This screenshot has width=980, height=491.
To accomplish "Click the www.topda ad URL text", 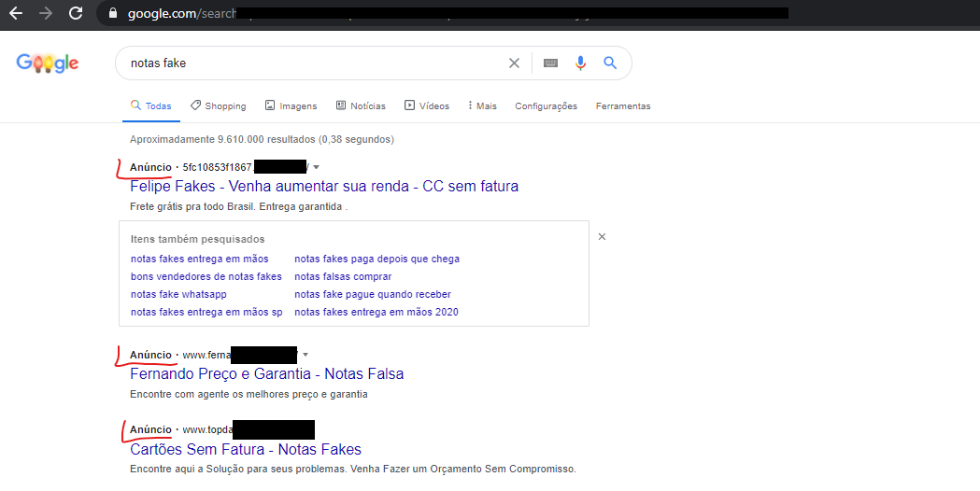I will pyautogui.click(x=207, y=429).
